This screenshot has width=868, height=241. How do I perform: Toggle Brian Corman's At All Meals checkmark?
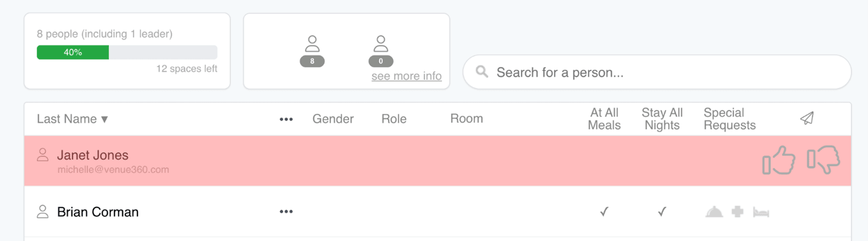(604, 212)
